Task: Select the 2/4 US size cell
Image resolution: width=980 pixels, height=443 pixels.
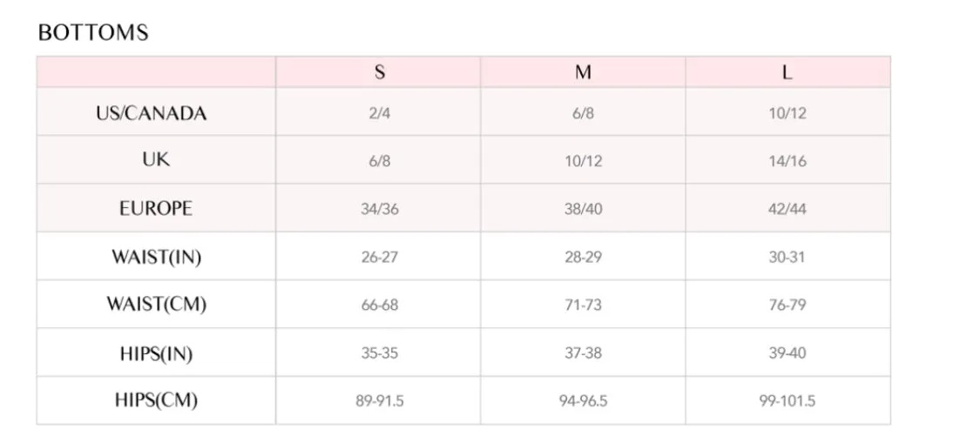Action: pyautogui.click(x=380, y=114)
